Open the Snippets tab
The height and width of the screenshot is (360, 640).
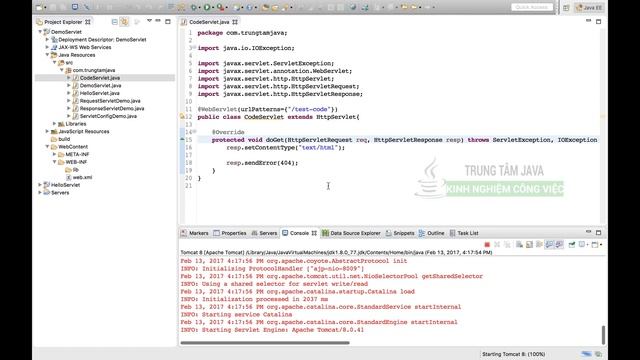coord(400,233)
